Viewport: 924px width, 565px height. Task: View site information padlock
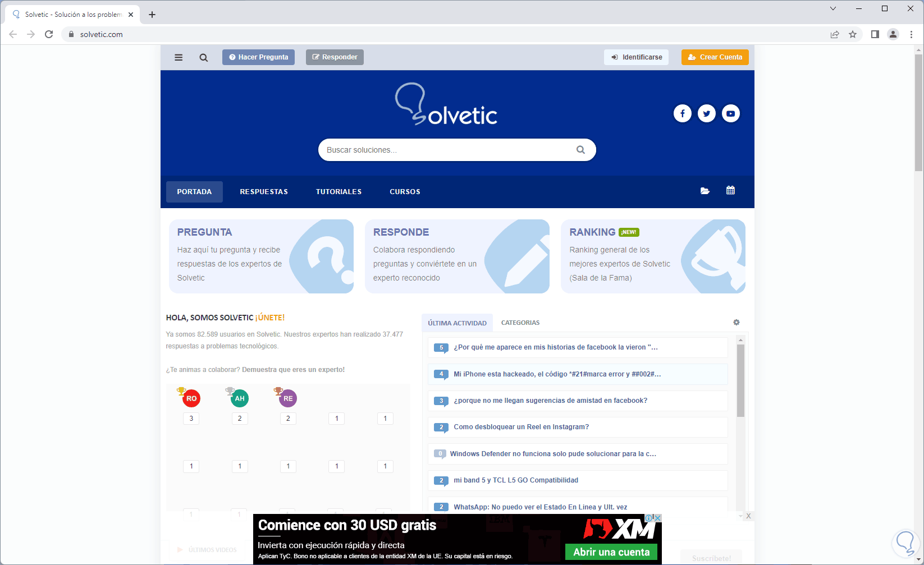[71, 34]
